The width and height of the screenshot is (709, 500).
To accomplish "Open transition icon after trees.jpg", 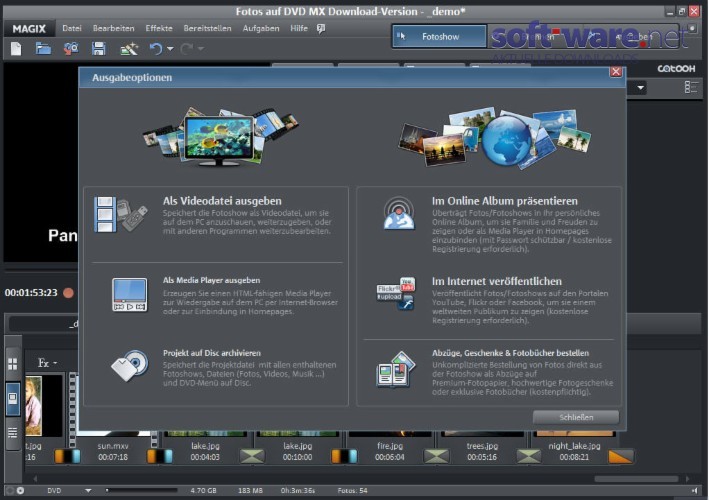I will pos(529,457).
